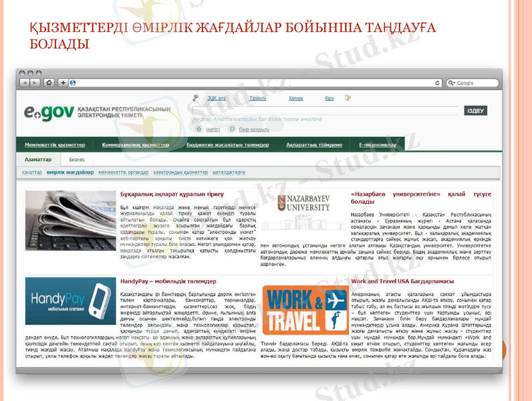Viewport: 532px width, 401px height.
Task: Open HandyPay – мобильдік төлемдер heading
Action: [168, 281]
